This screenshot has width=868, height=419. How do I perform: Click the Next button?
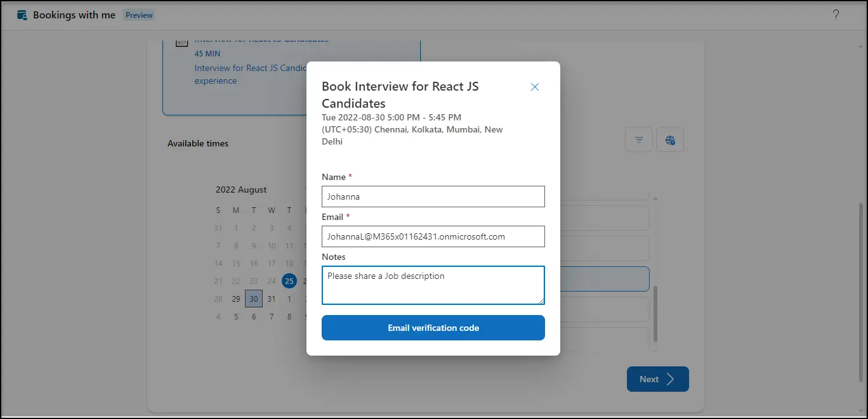coord(657,379)
